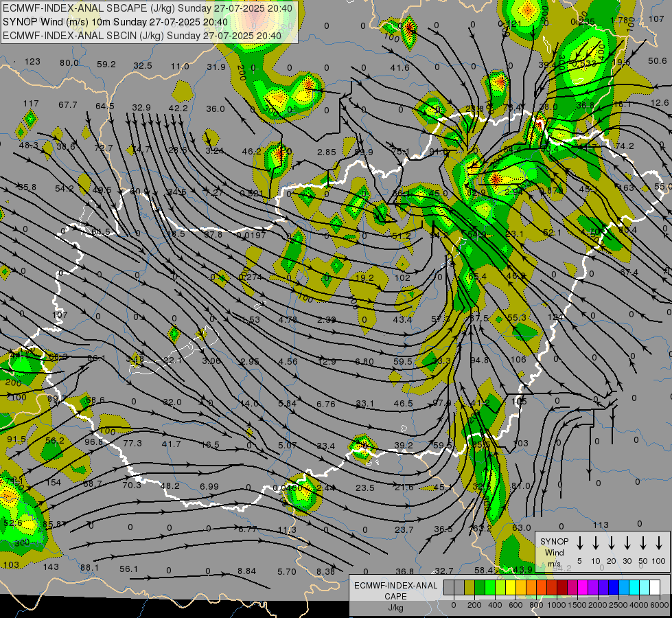
Task: Click the 41.7 value
Action: click(x=171, y=444)
